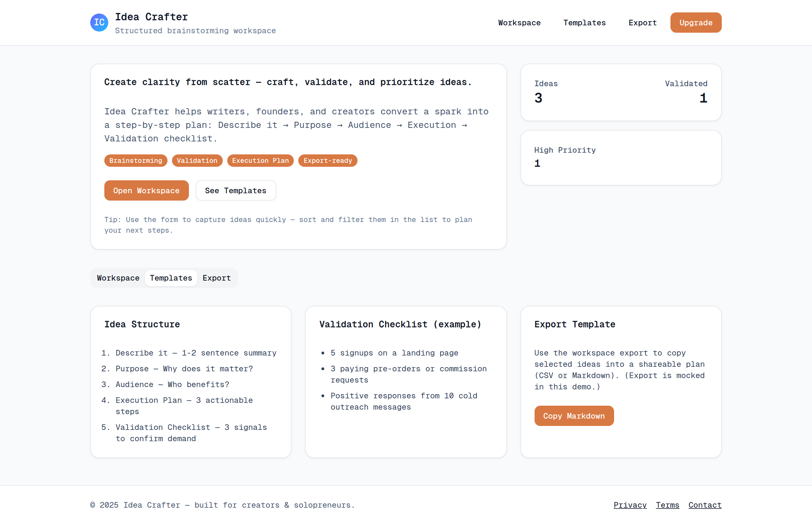The height and width of the screenshot is (524, 812).
Task: Follow the Contact footer link
Action: tap(705, 505)
